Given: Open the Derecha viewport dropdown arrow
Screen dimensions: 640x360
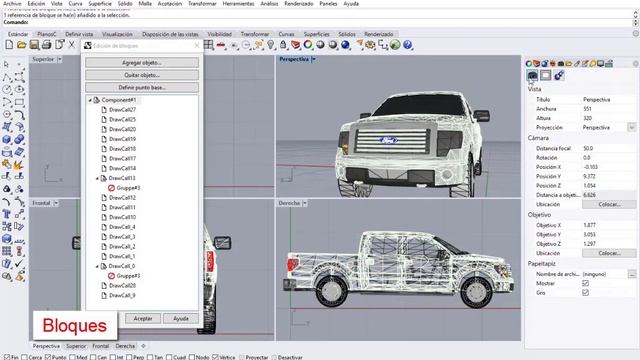Looking at the screenshot, I should [x=305, y=203].
